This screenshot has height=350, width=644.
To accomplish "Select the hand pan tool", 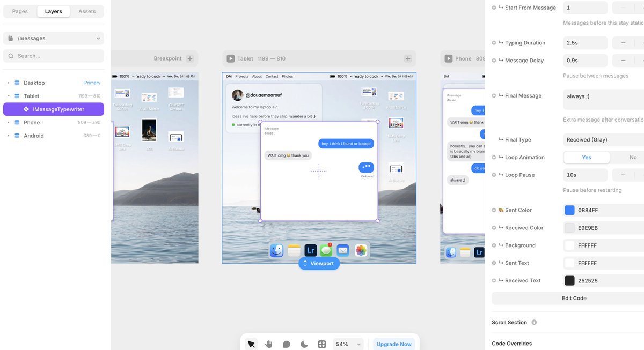I will pyautogui.click(x=269, y=344).
